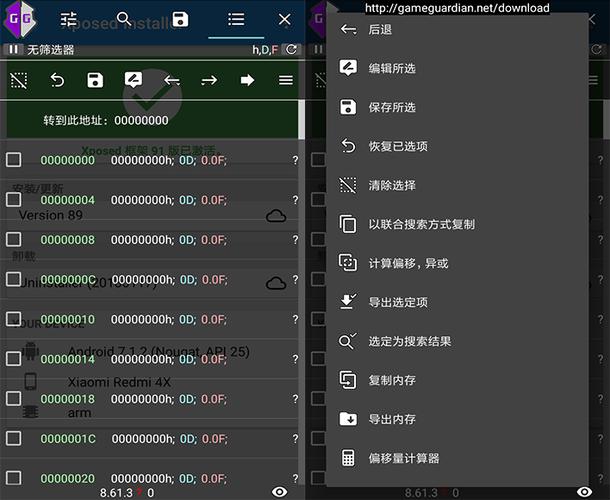
Task: Click the address text 00000010
Action: (x=68, y=319)
